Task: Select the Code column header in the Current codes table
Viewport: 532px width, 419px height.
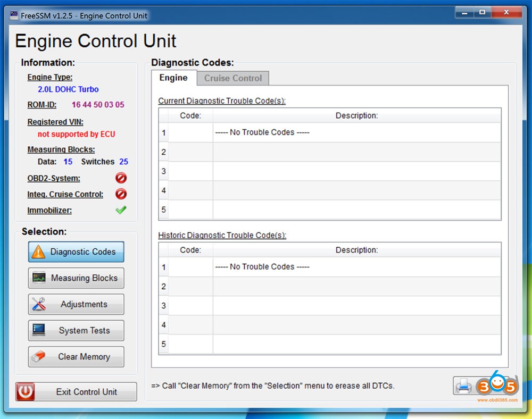Action: point(190,115)
